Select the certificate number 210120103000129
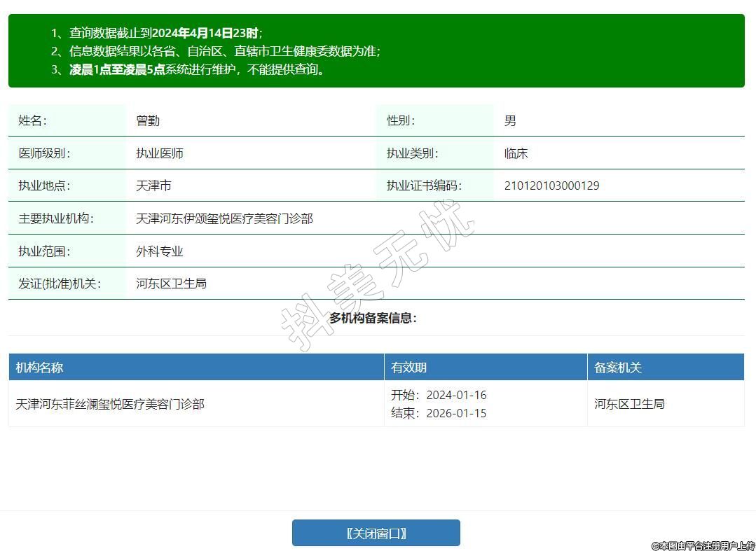The image size is (756, 551). point(551,186)
